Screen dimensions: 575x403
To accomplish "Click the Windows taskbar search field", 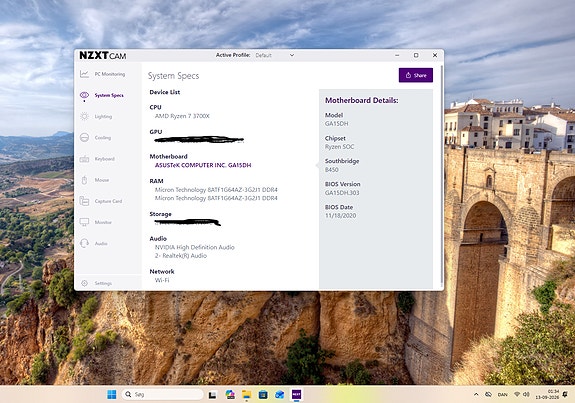I will click(162, 394).
